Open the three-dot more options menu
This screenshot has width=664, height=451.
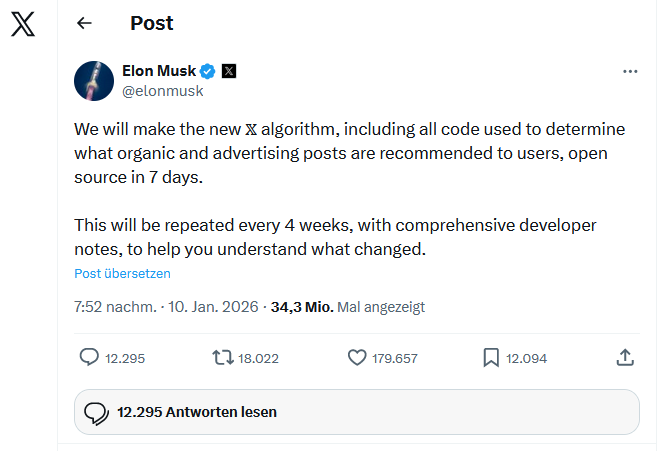click(x=629, y=71)
